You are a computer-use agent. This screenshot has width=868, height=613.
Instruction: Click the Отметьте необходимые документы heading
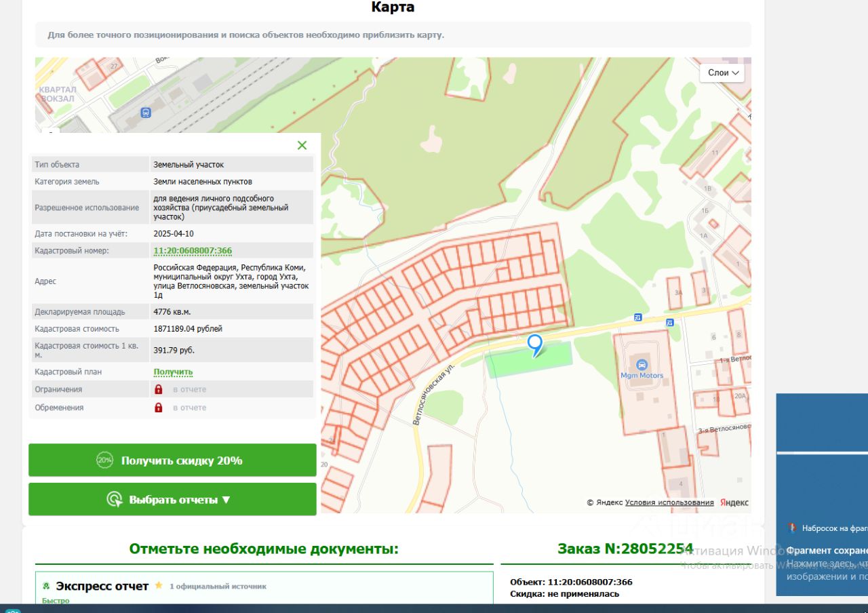click(264, 549)
